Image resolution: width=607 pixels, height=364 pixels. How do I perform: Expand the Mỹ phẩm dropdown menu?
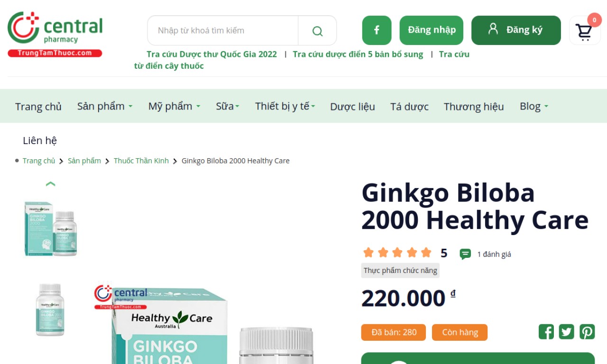174,106
